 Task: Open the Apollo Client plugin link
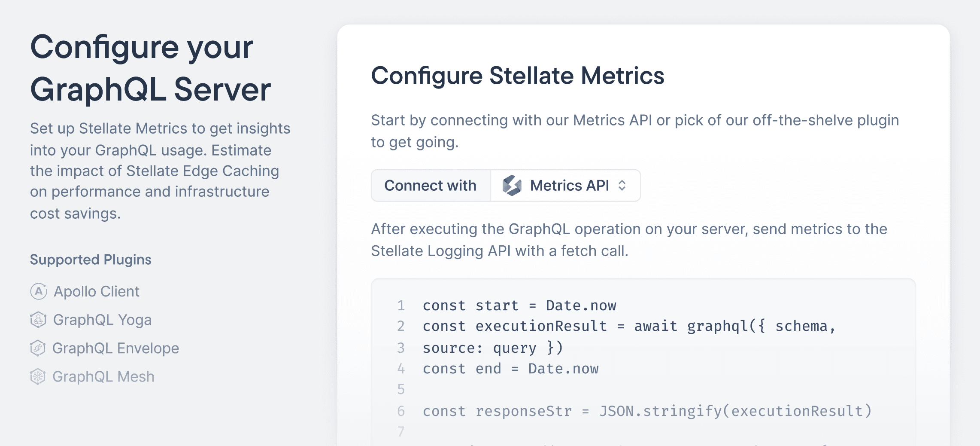(96, 291)
